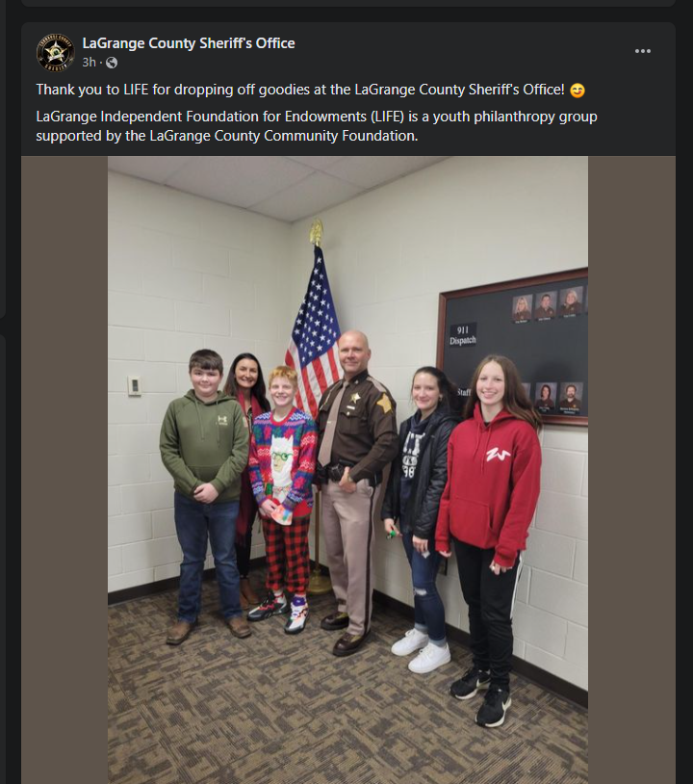Click the 911 Dispatch label on the staff board
This screenshot has width=693, height=784.
click(x=463, y=334)
